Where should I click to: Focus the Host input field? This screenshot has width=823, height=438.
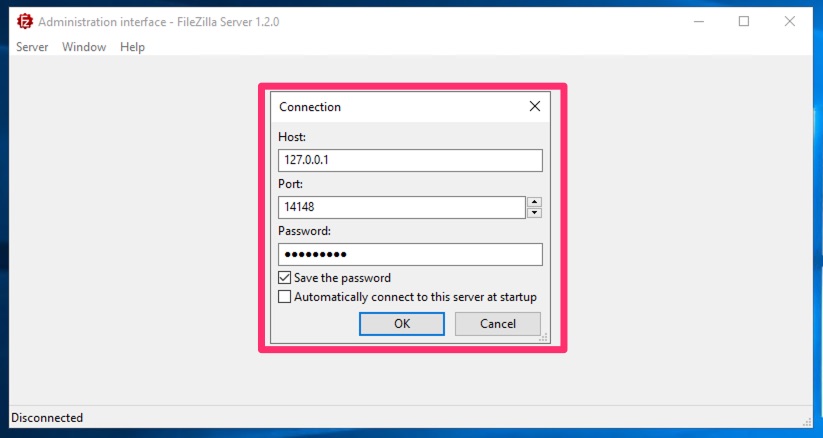[410, 160]
